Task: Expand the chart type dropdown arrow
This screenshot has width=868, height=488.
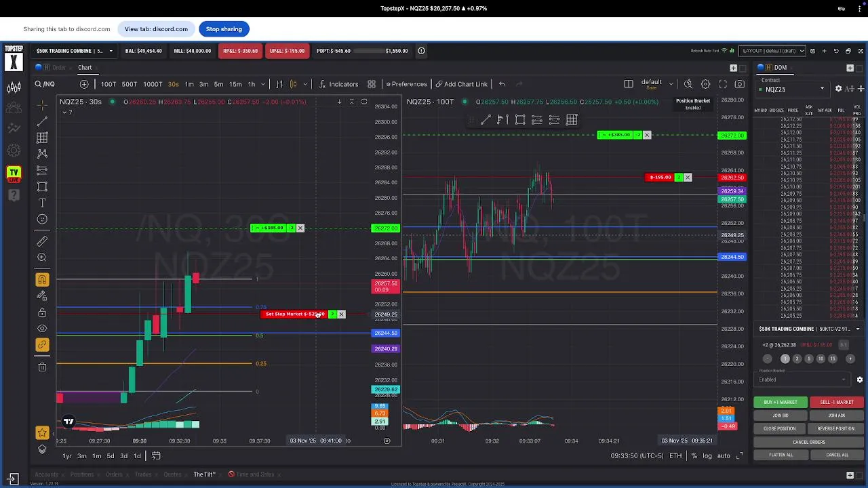Action: tap(305, 84)
